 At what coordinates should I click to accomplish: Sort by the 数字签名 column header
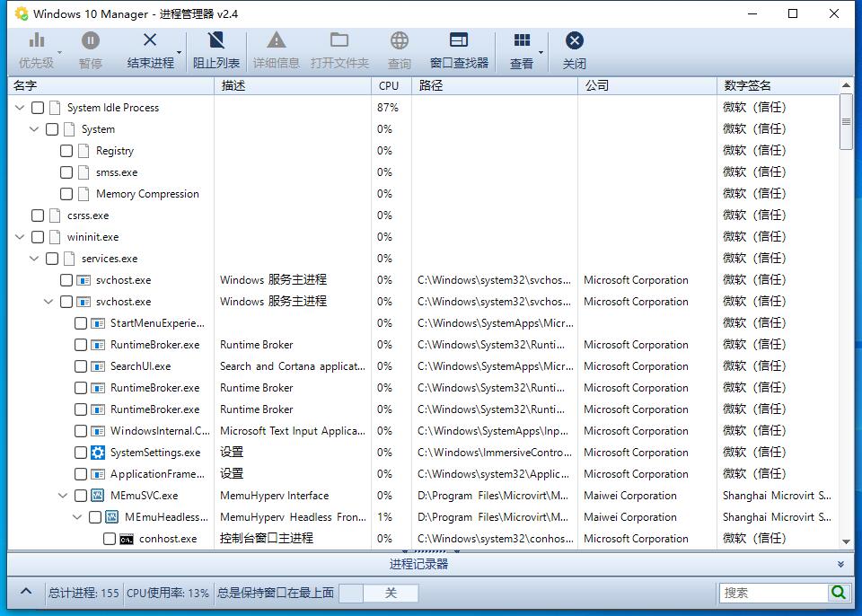778,86
